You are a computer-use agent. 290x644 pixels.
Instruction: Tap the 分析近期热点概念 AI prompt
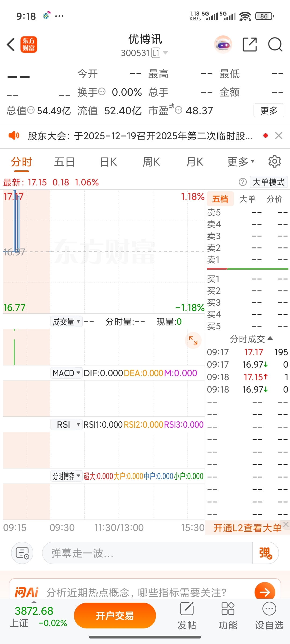tap(136, 592)
